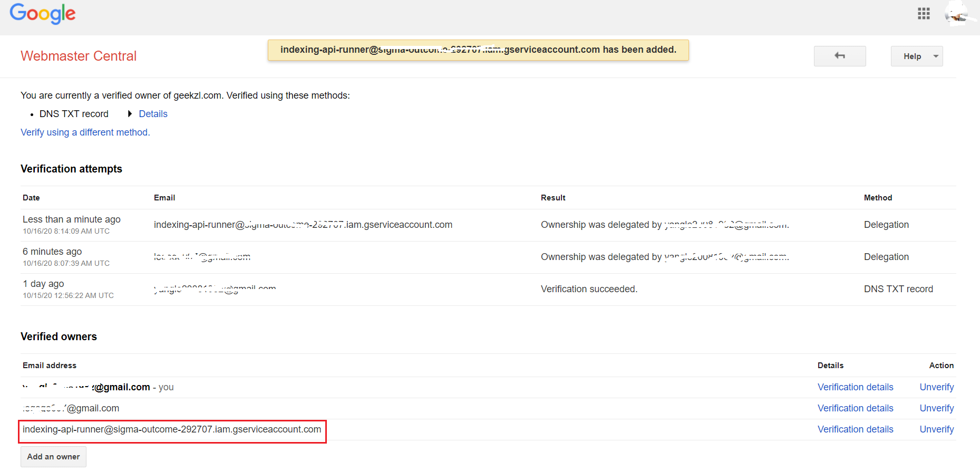
Task: Open Verification details for the 'you' owner
Action: (855, 387)
